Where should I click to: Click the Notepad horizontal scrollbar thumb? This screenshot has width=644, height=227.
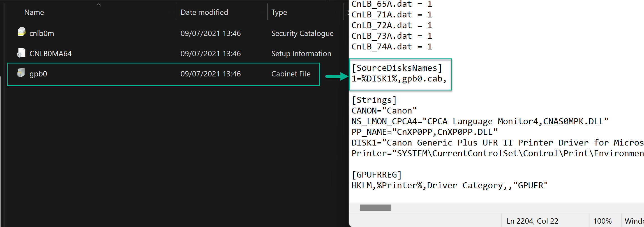point(375,208)
